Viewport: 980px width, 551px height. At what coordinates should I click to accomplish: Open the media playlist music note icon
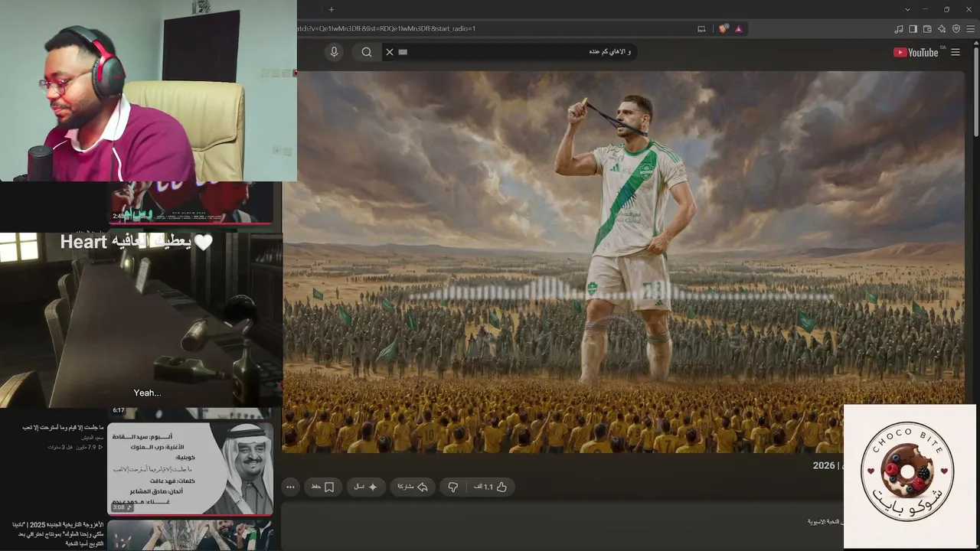click(898, 29)
